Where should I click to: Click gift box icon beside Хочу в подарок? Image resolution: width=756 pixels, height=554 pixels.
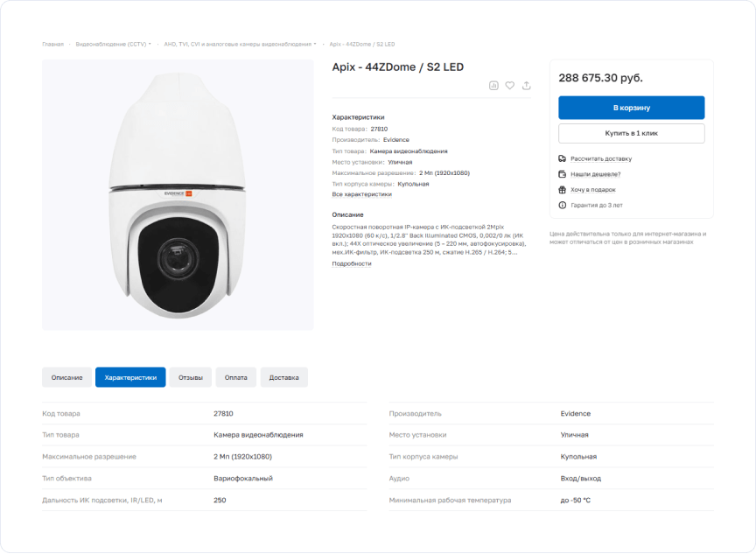pyautogui.click(x=562, y=190)
